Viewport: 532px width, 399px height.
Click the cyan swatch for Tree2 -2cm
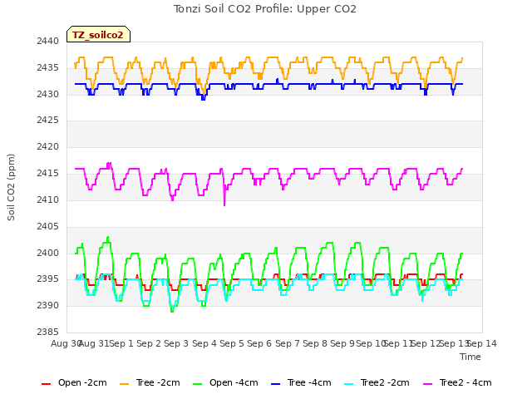[x=349, y=384]
